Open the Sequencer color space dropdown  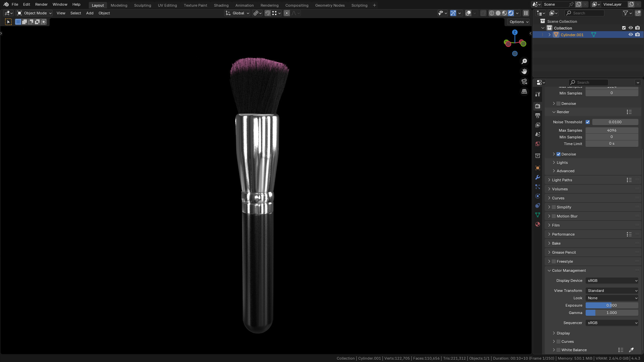(612, 323)
